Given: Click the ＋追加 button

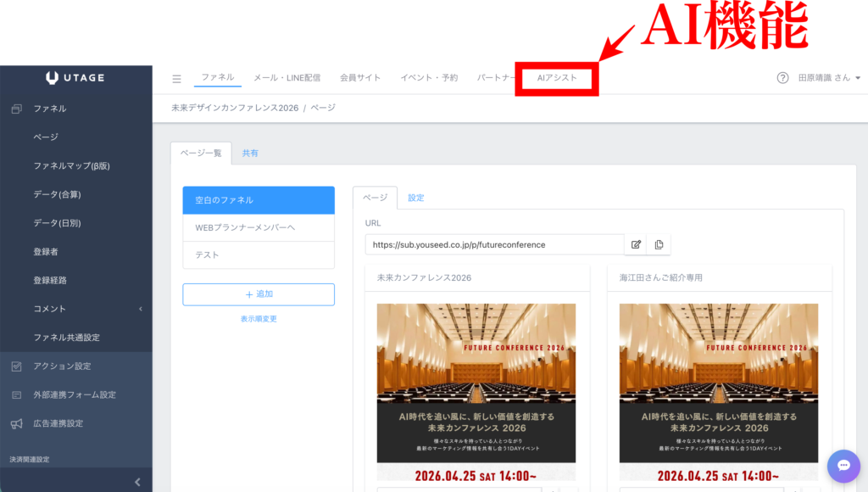Looking at the screenshot, I should tap(259, 294).
